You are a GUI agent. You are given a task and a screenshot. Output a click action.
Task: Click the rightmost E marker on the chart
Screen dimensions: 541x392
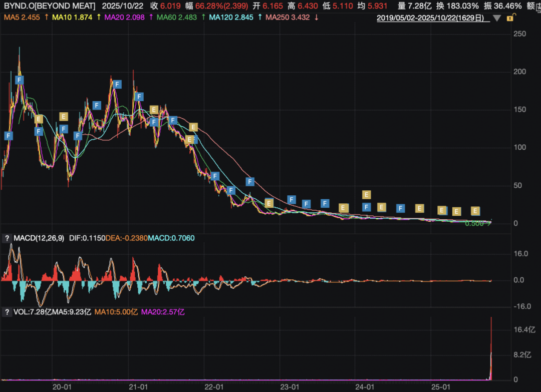[x=475, y=211]
